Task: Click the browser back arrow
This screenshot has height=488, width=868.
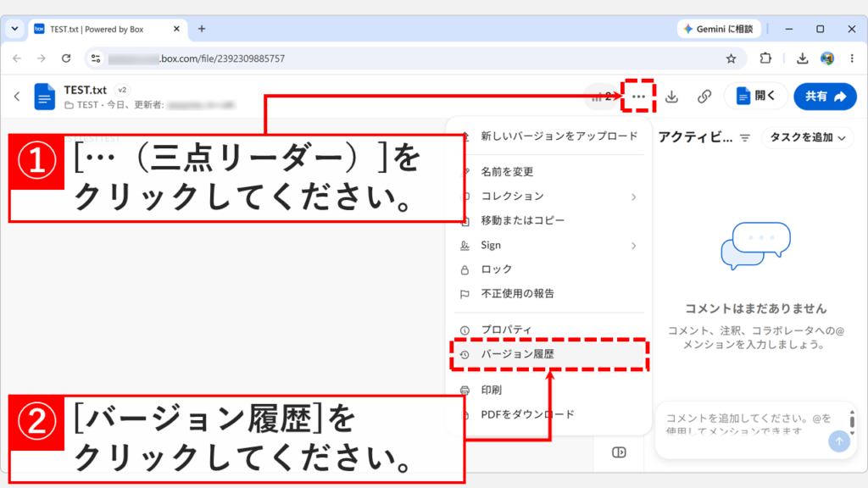Action: click(x=17, y=58)
